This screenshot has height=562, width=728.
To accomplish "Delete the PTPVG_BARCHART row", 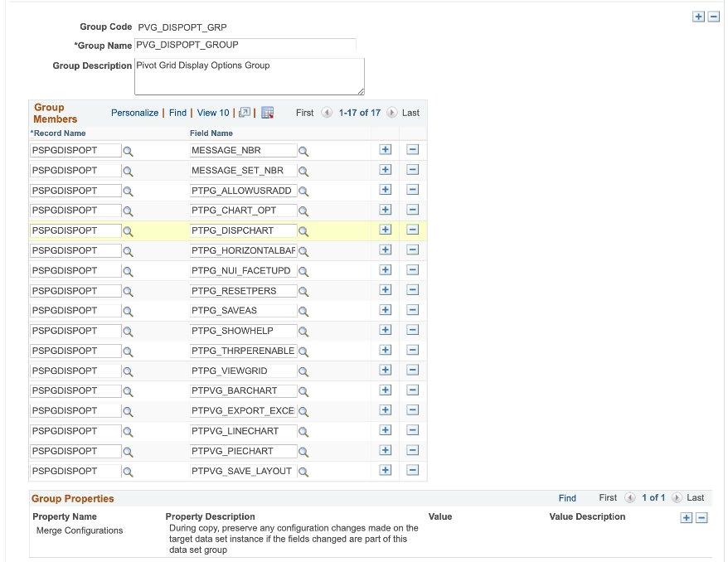I will (x=412, y=390).
